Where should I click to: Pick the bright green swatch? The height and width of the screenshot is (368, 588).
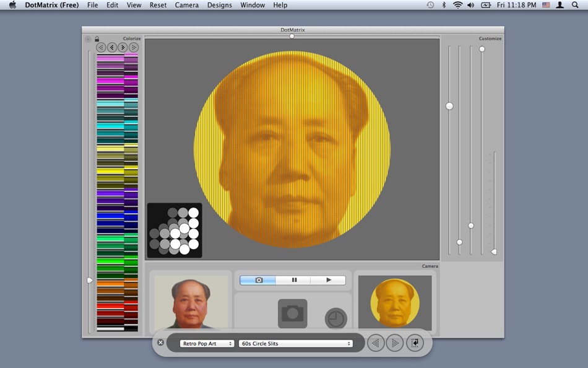(x=110, y=261)
